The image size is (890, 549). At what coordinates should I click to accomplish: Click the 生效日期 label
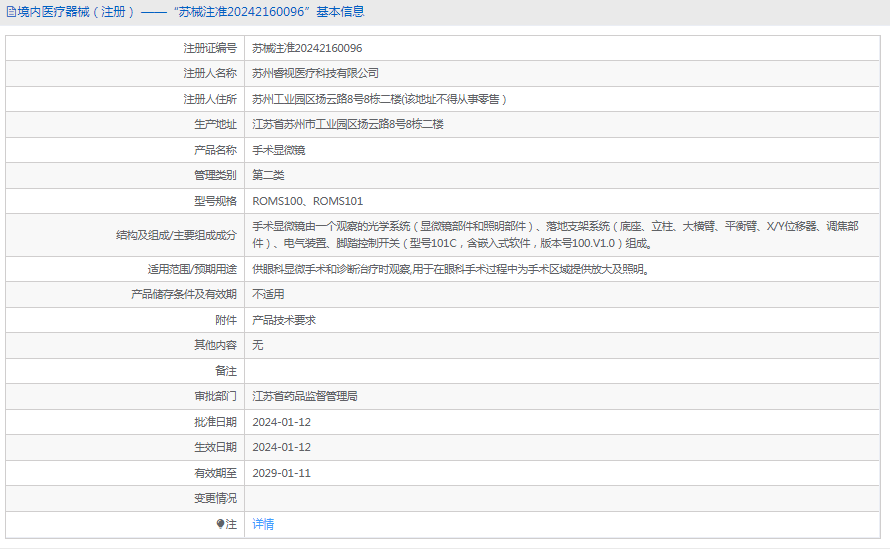(215, 447)
